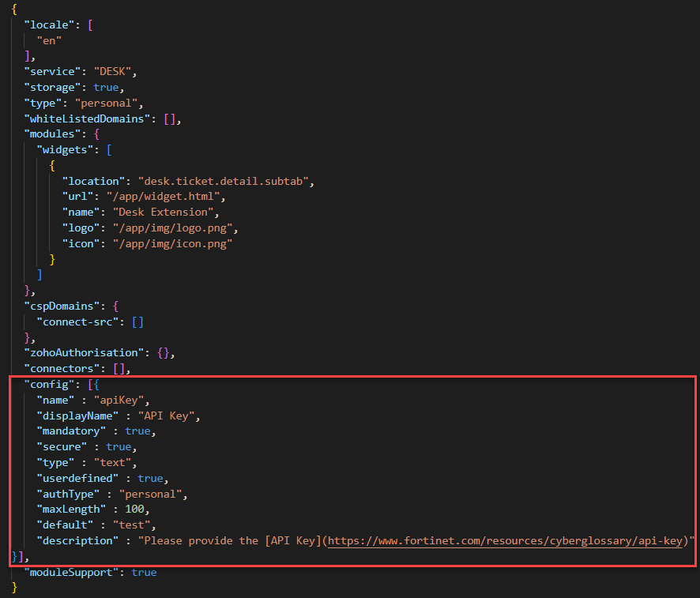The height and width of the screenshot is (598, 700).
Task: Click the "Please provide the" description text
Action: 201,541
